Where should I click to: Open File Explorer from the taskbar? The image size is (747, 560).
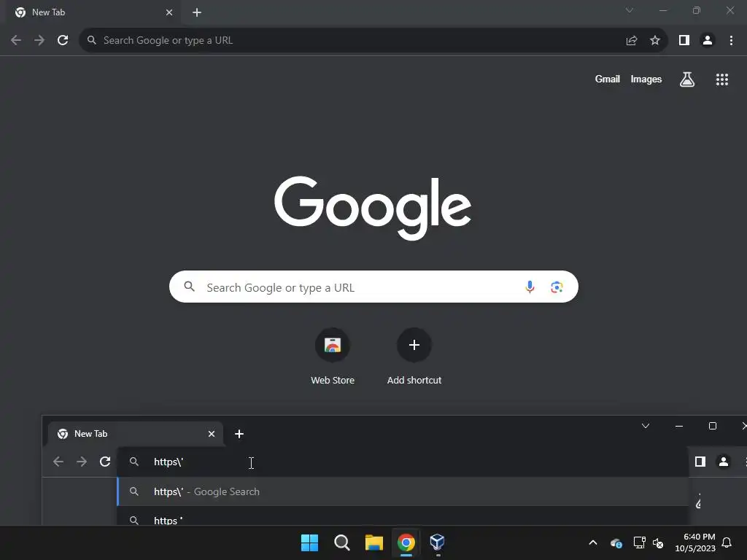(x=374, y=542)
